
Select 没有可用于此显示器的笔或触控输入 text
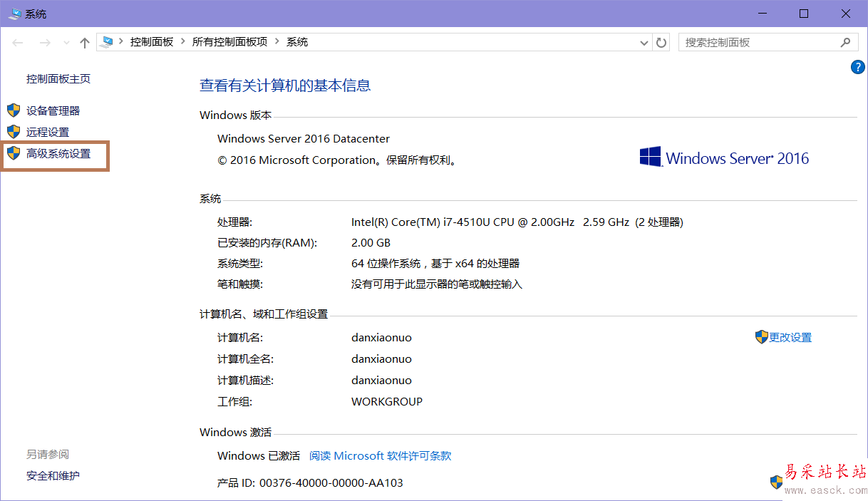pos(437,284)
